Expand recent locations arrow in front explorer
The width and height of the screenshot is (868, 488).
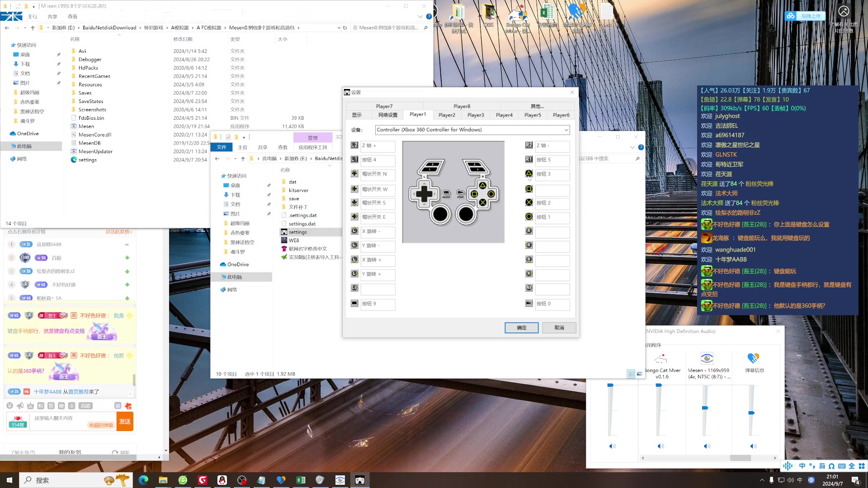(x=235, y=159)
